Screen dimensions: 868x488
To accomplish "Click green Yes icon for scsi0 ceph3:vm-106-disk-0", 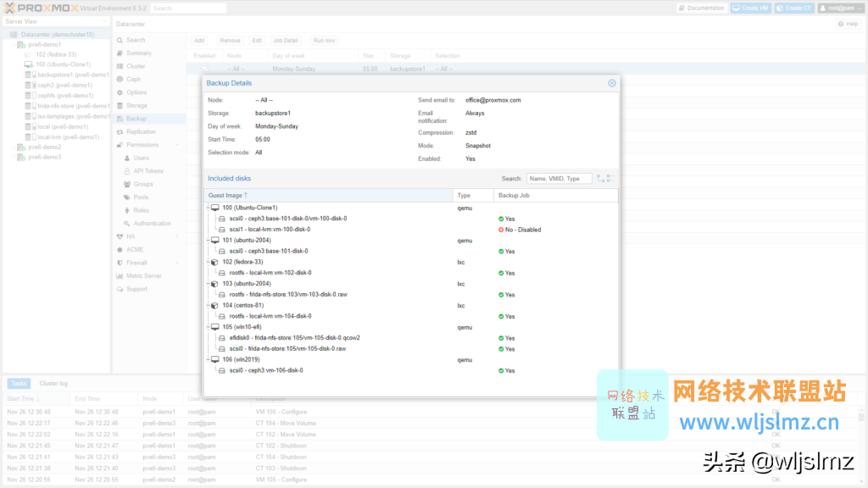I will pos(501,371).
